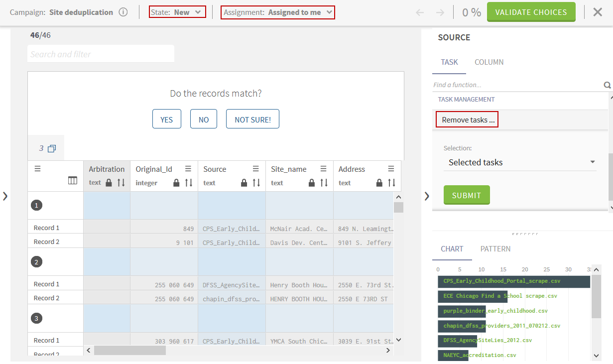This screenshot has width=613, height=364.
Task: Switch to the COLUMN tab
Action: [x=489, y=62]
